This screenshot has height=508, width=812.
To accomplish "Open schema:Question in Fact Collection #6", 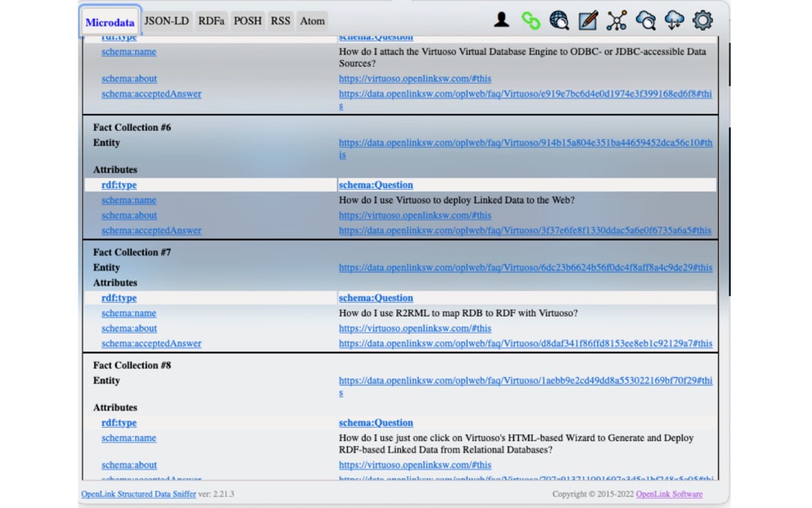I will point(376,185).
